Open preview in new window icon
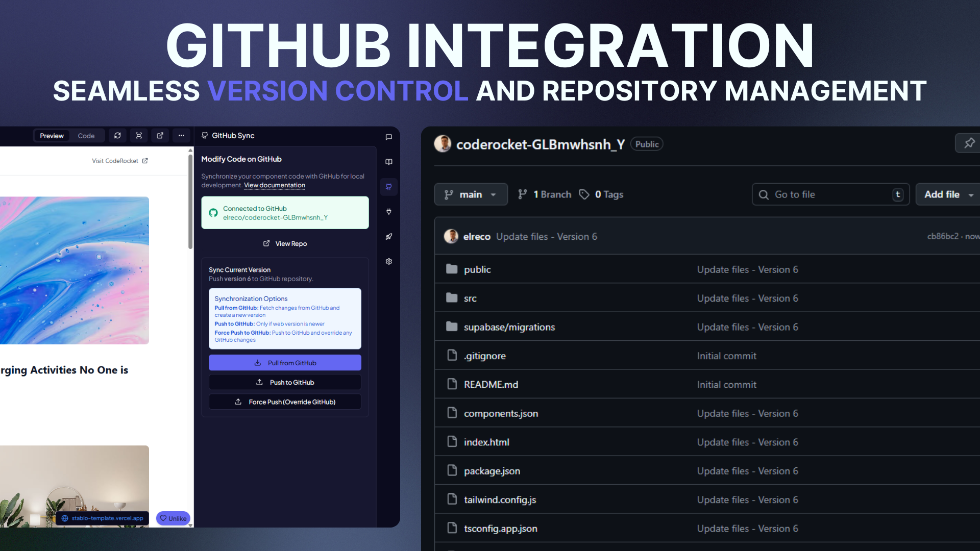980x551 pixels. (160, 136)
